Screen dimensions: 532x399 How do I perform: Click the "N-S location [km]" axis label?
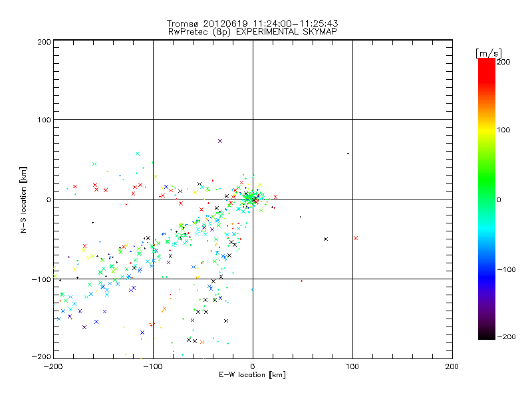pos(23,200)
